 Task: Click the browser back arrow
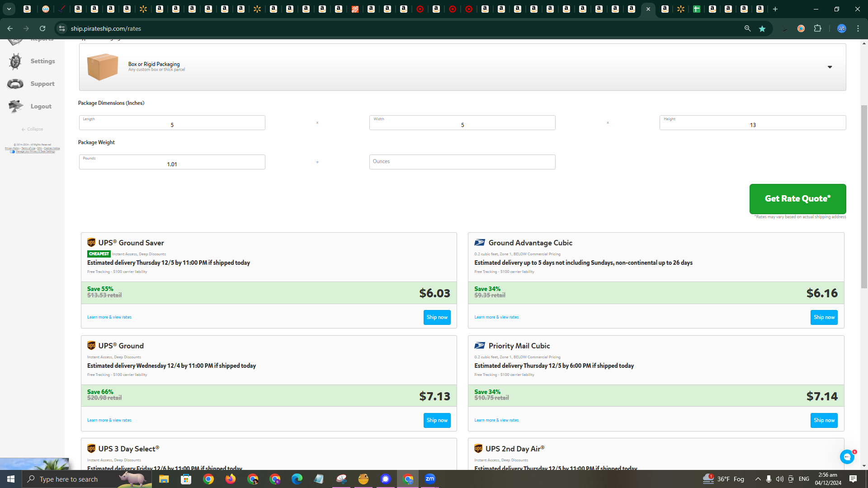point(10,28)
